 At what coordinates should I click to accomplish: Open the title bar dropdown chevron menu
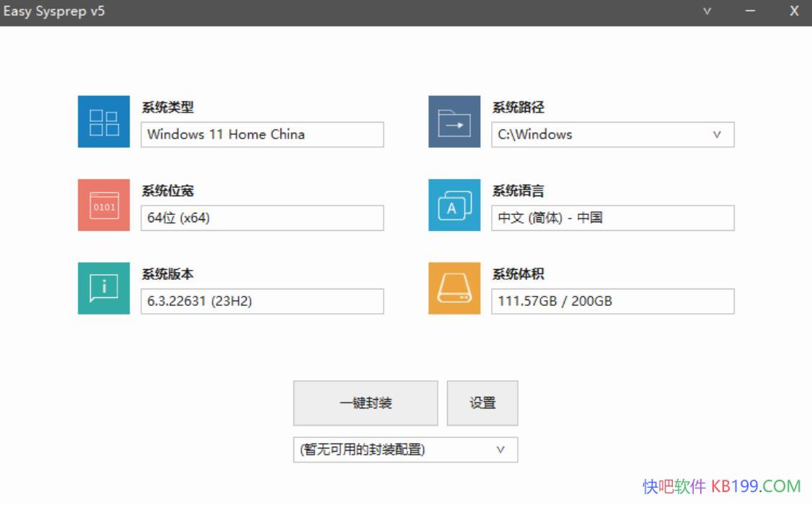pyautogui.click(x=707, y=12)
